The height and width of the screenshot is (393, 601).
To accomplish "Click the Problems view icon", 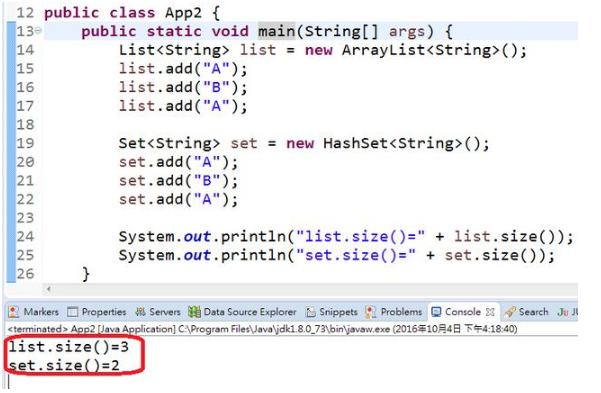I will [x=371, y=312].
